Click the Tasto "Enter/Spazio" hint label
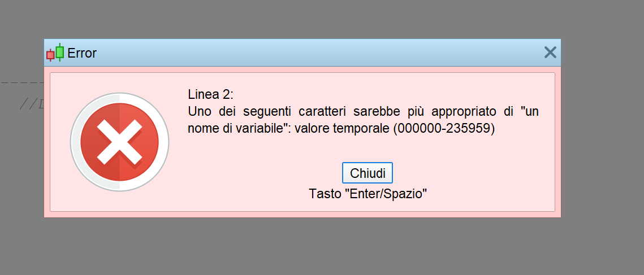This screenshot has width=644, height=275. [x=368, y=194]
